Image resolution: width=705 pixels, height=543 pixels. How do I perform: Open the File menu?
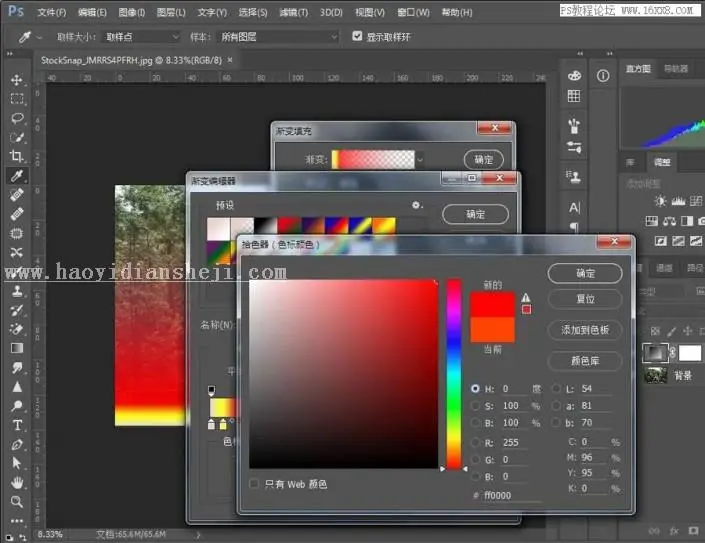(x=52, y=12)
